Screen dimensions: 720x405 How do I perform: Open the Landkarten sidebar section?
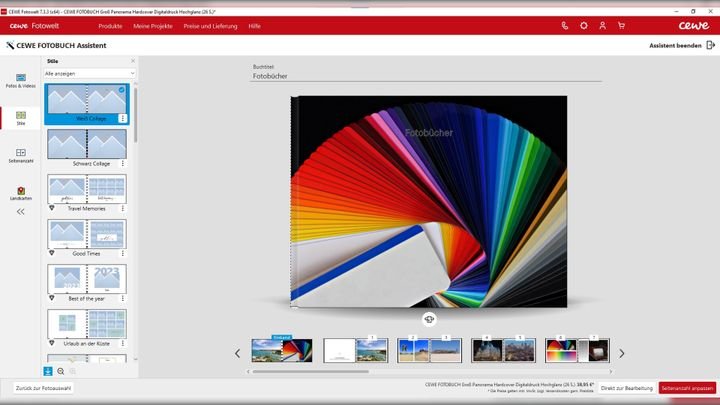point(20,192)
